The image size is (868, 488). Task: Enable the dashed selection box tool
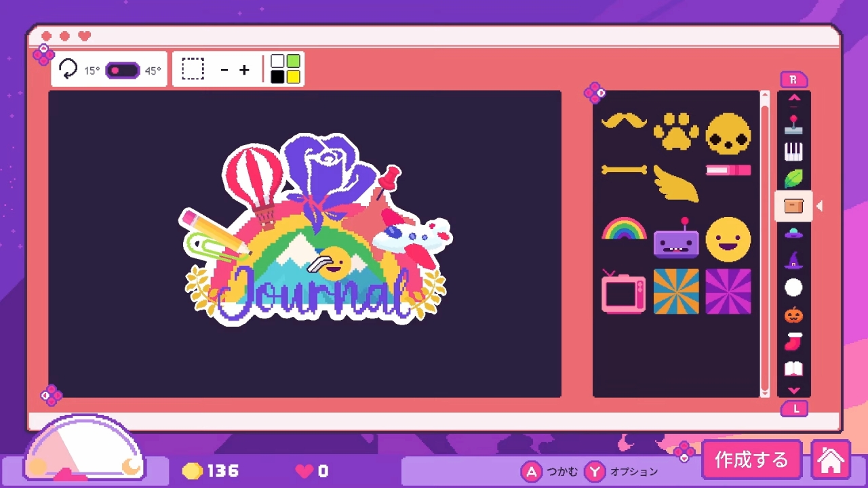193,69
